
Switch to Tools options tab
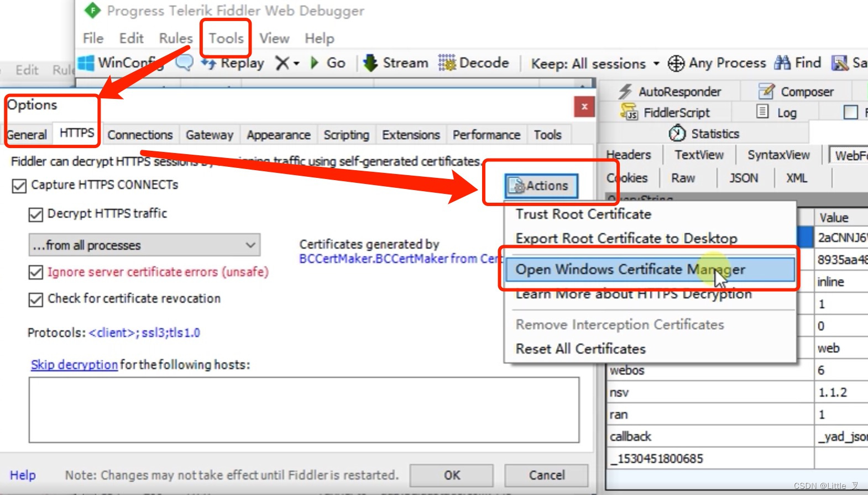pos(547,135)
